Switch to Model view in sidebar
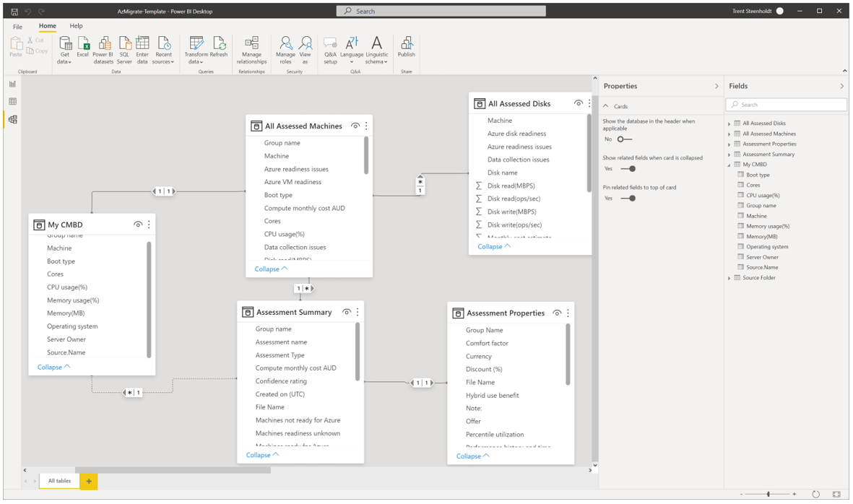The height and width of the screenshot is (504, 853). pos(12,120)
